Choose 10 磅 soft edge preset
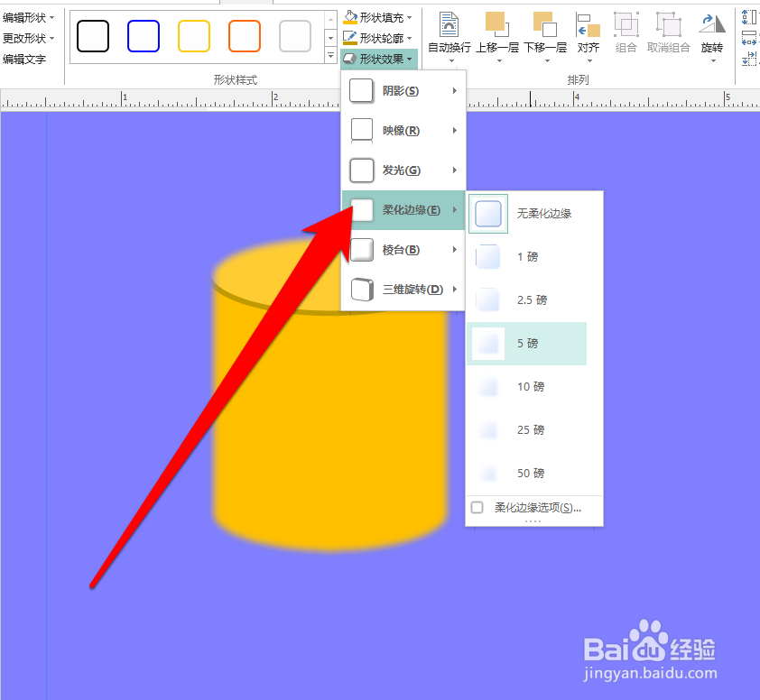The image size is (760, 700). pos(527,387)
